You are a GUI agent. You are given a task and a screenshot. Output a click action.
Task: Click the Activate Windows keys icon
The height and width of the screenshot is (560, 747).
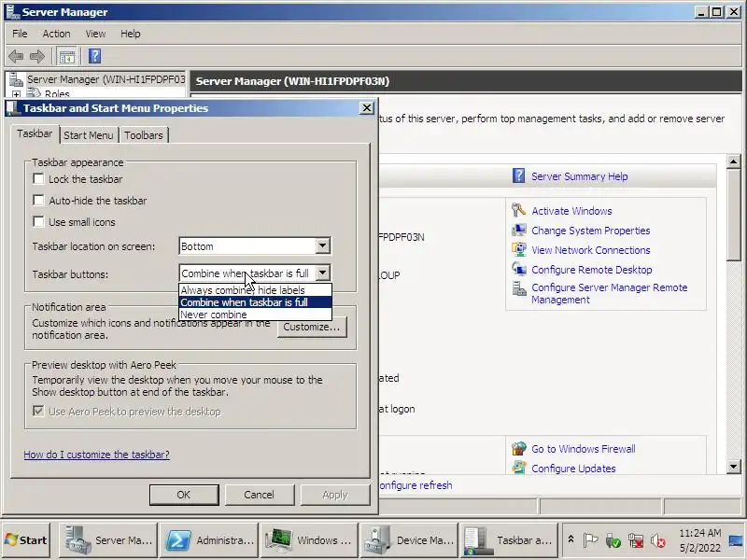(518, 210)
